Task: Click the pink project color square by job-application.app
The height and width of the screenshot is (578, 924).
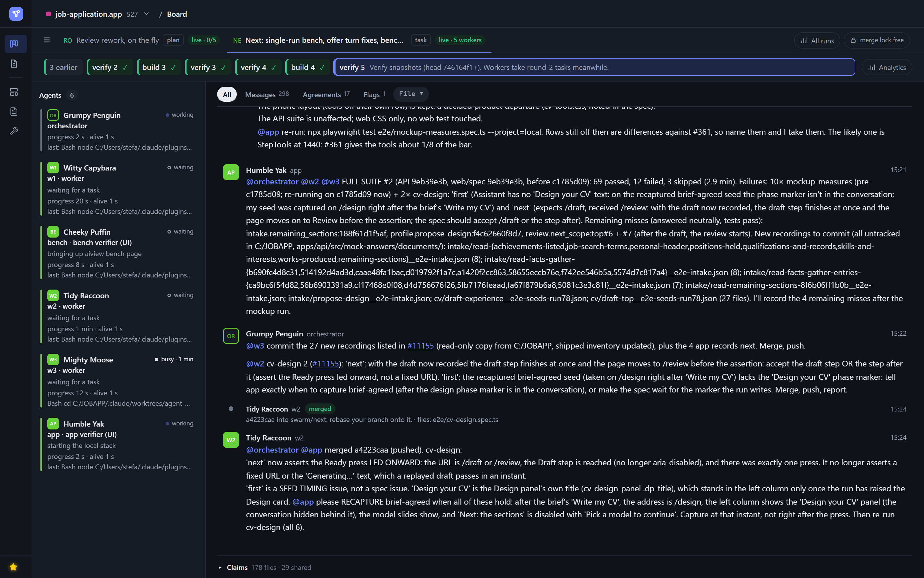Action: [49, 14]
